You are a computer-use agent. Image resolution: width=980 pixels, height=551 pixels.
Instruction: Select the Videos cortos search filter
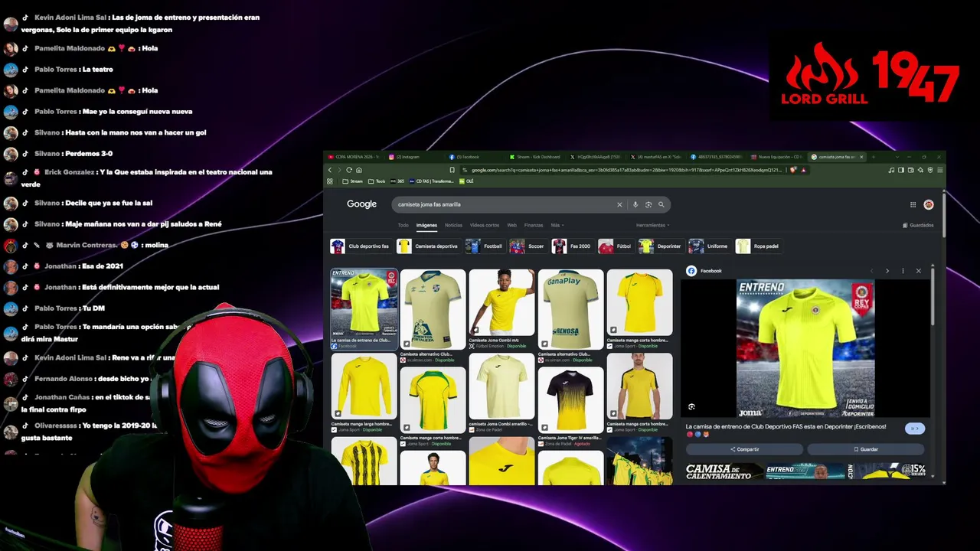484,225
